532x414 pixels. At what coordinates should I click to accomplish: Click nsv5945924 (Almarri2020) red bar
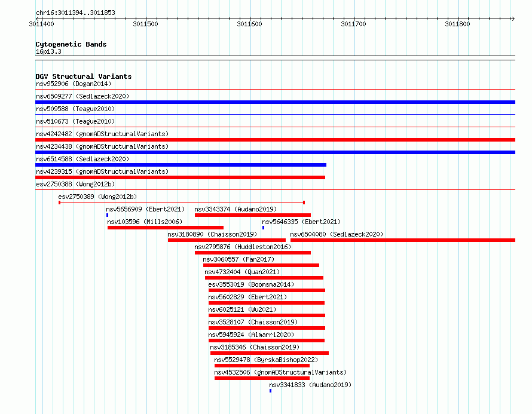(267, 341)
